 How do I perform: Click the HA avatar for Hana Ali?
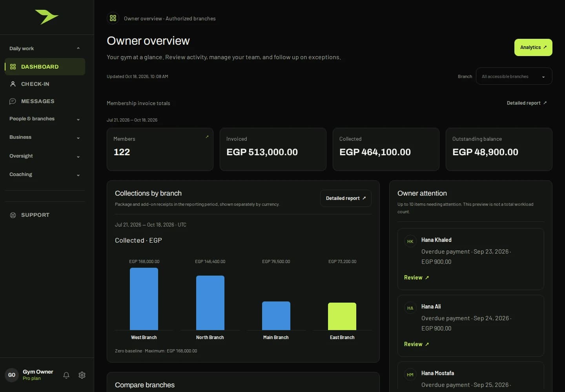pos(410,308)
